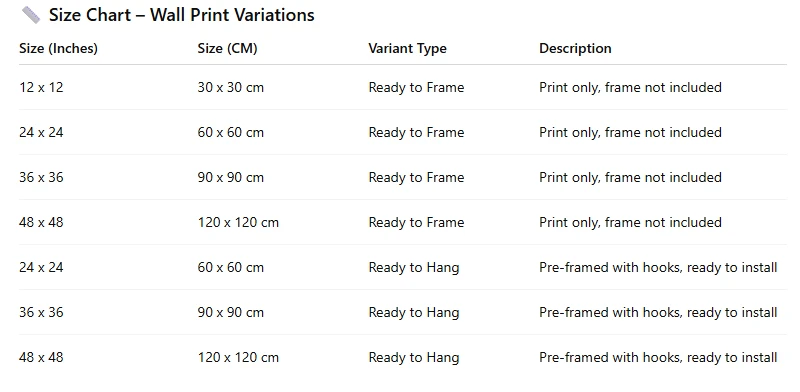This screenshot has width=800, height=392.
Task: Click the description in the 12 x 12 row
Action: pyautogui.click(x=631, y=87)
